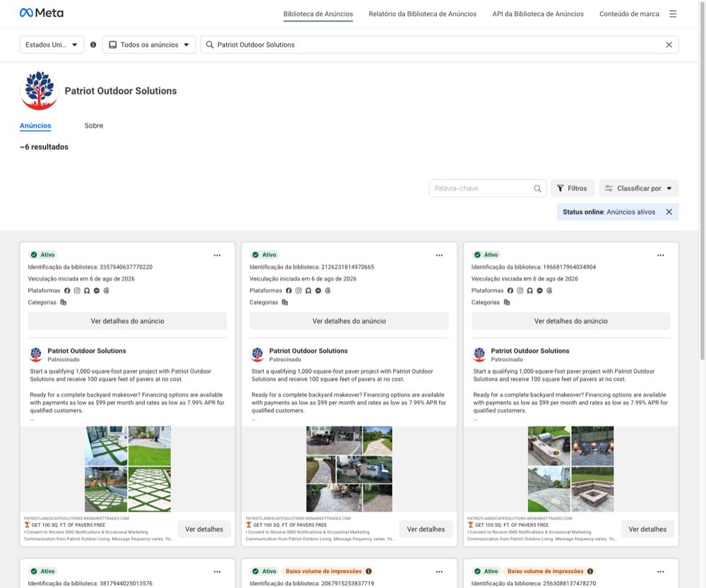
Task: Select the Anúncios tab
Action: 35,126
